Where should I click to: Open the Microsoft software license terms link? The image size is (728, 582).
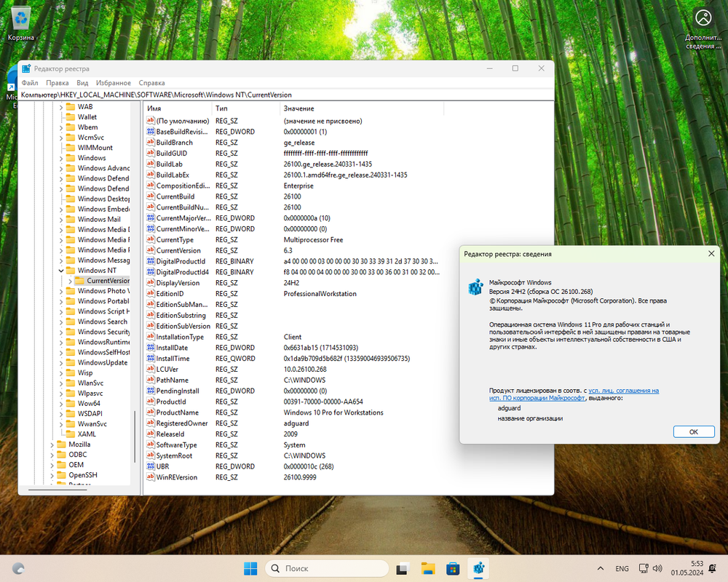(574, 394)
